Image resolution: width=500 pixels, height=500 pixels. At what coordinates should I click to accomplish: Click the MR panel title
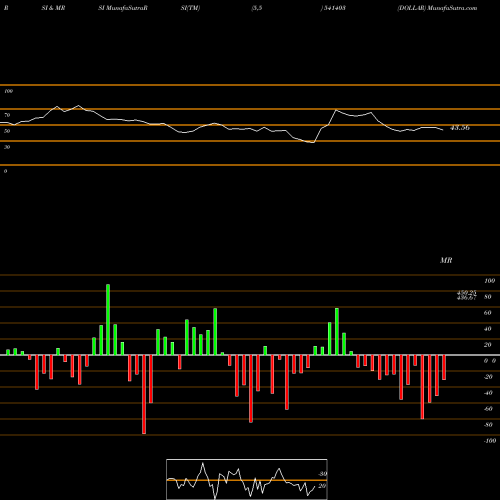click(x=446, y=260)
